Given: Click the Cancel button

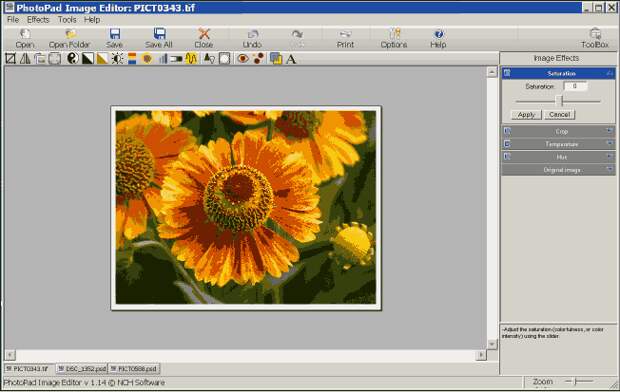Looking at the screenshot, I should pos(559,114).
